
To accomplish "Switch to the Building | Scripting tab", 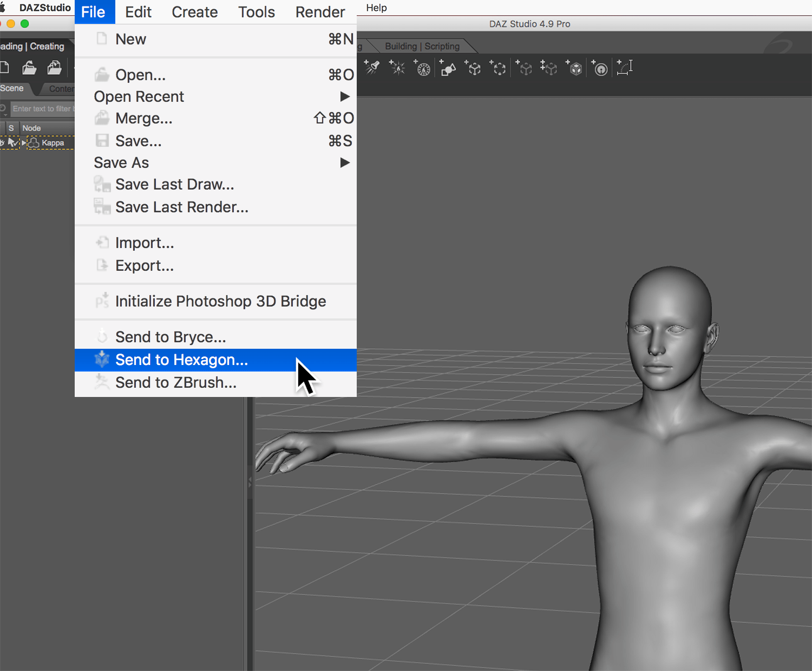I will coord(422,46).
